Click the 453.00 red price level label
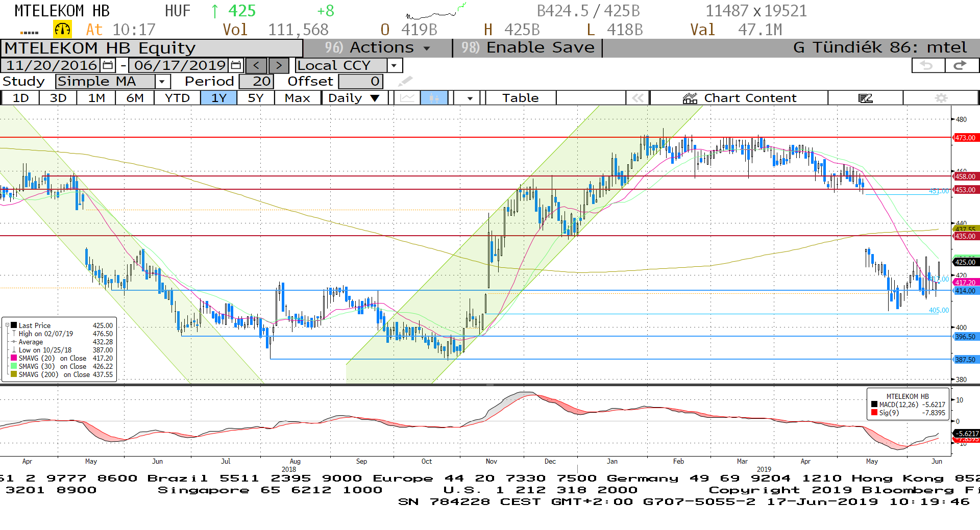 (x=965, y=190)
